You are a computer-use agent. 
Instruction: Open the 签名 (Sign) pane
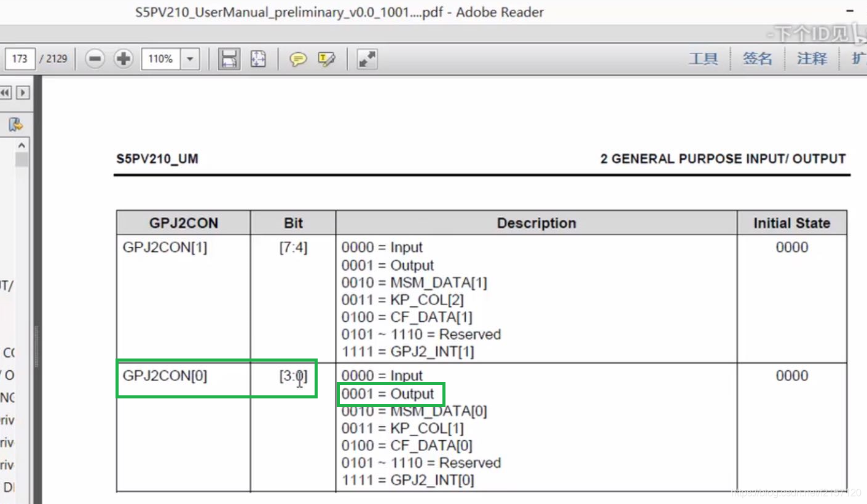click(758, 59)
